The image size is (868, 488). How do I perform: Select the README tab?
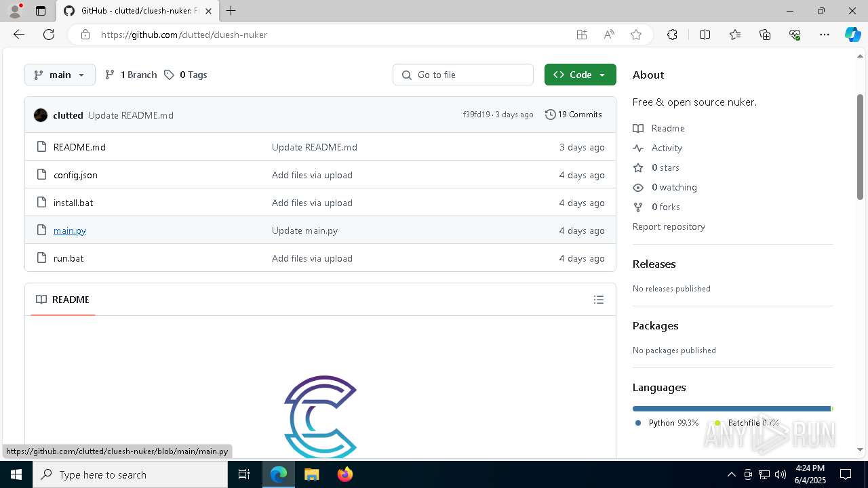tap(62, 300)
